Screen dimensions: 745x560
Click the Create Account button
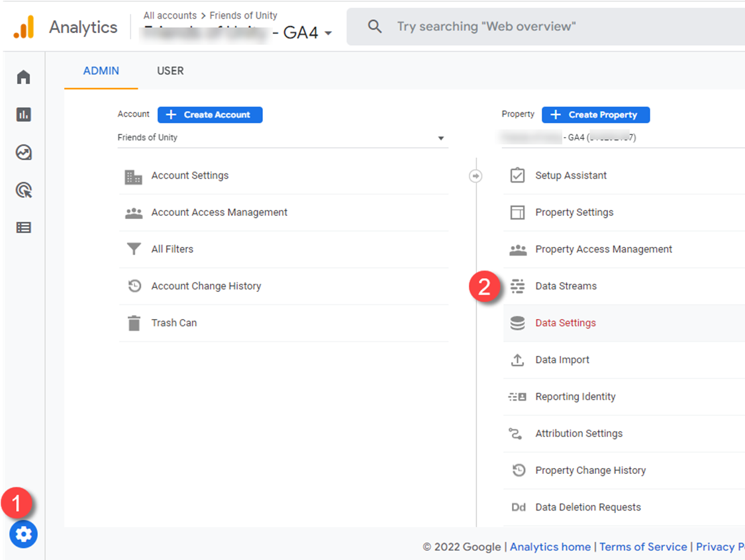(210, 115)
